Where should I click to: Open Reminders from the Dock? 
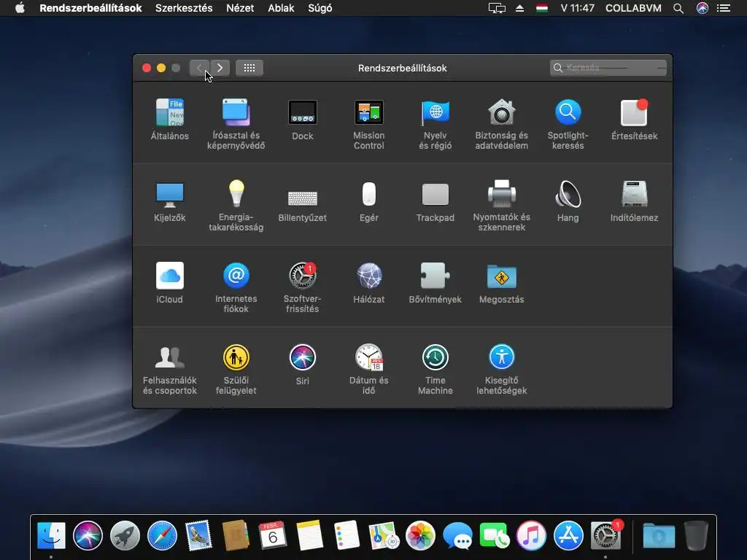coord(347,535)
